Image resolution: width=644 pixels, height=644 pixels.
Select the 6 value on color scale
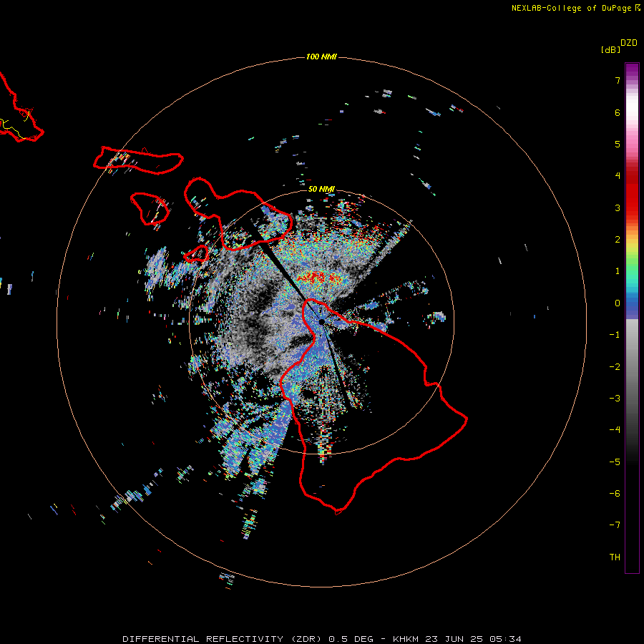tap(618, 112)
